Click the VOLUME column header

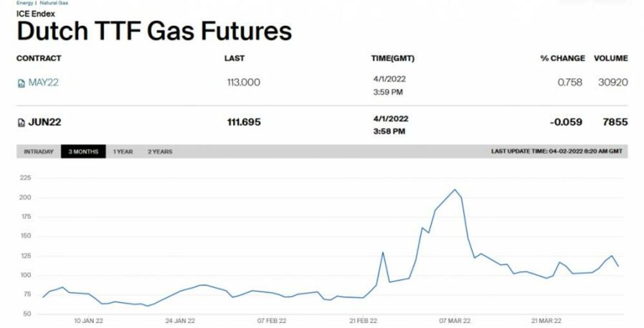tap(611, 58)
